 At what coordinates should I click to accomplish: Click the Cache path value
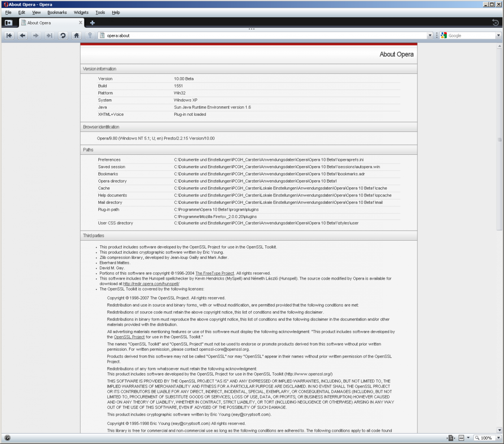(281, 188)
